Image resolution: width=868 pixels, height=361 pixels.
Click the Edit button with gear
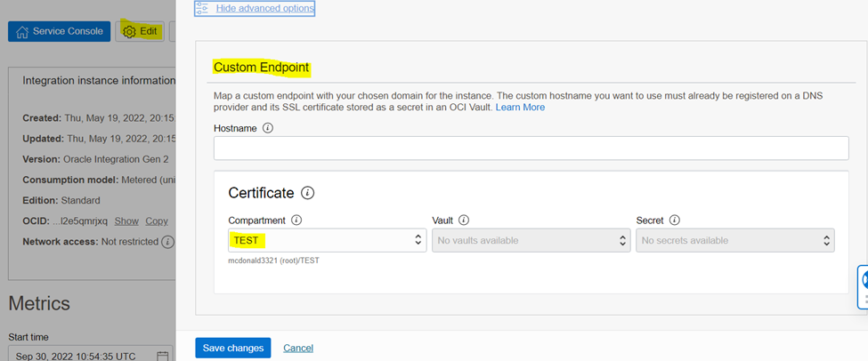click(140, 31)
